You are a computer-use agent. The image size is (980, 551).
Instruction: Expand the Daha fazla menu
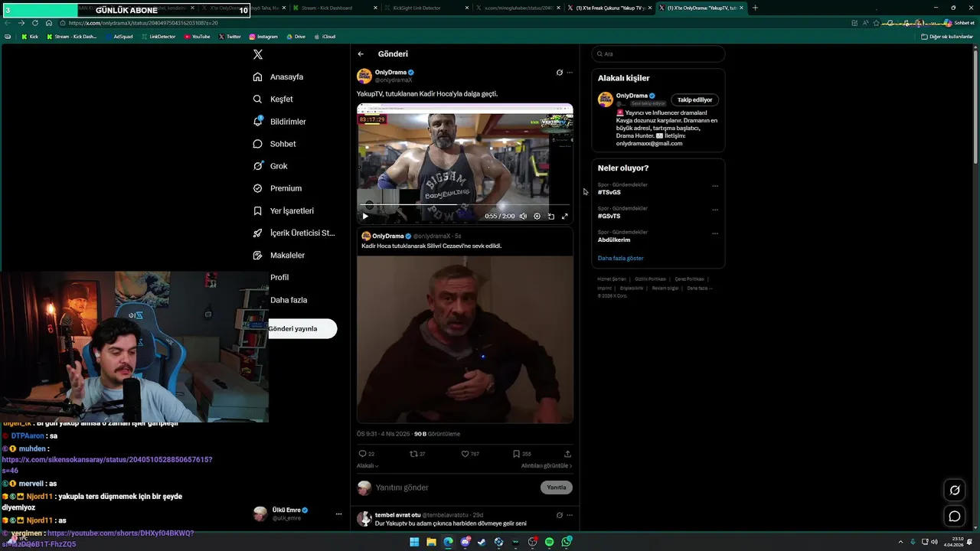click(288, 300)
